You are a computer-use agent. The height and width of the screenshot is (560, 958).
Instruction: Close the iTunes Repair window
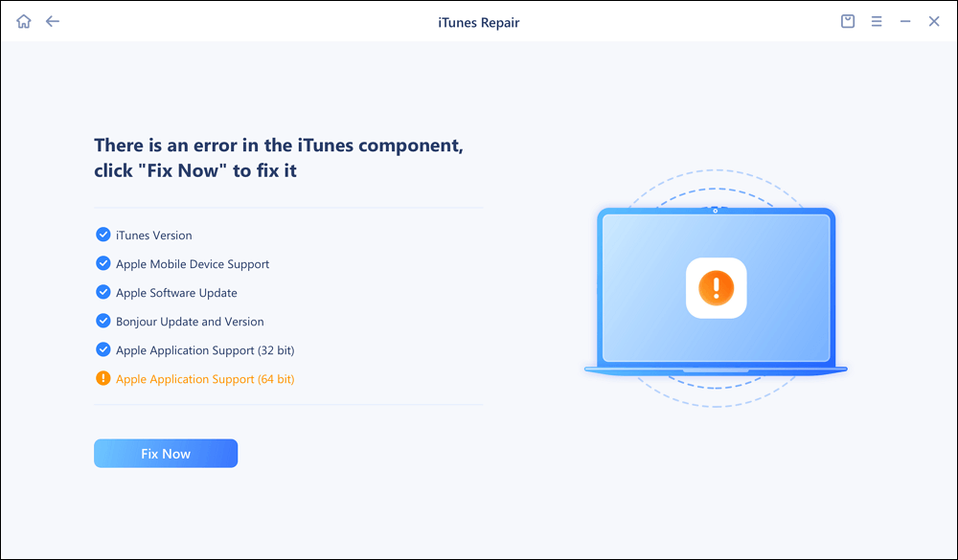933,21
